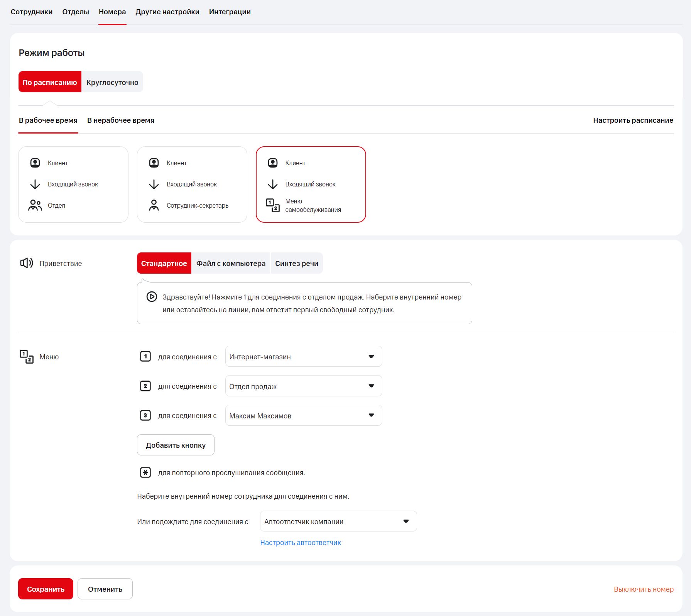Open the Настроить автоответчик link

[301, 543]
